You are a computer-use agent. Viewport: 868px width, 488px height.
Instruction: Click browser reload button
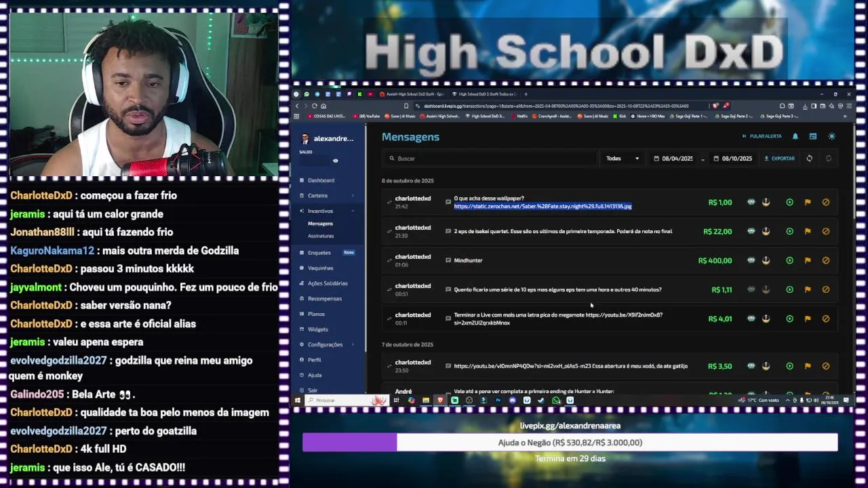coord(315,106)
